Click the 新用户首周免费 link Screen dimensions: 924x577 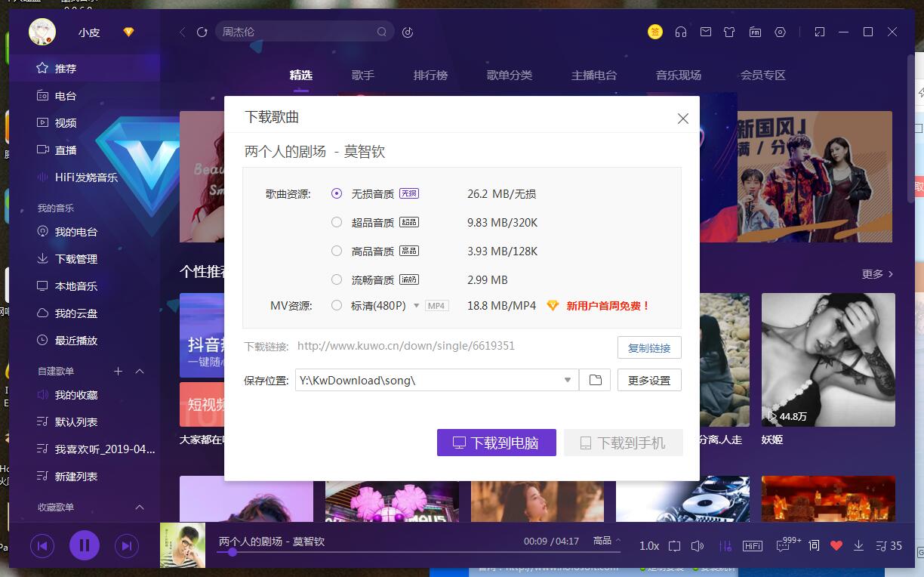coord(608,306)
